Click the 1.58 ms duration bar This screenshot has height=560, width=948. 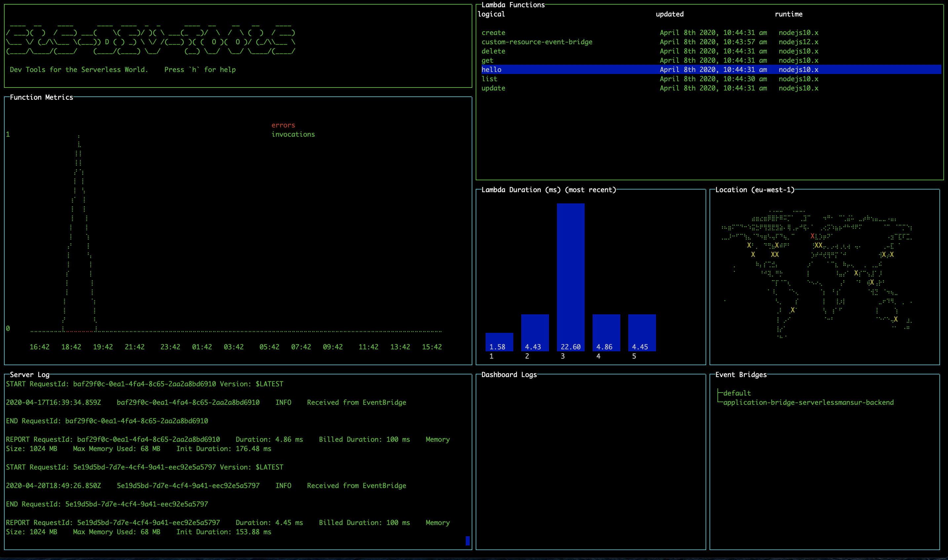(499, 342)
